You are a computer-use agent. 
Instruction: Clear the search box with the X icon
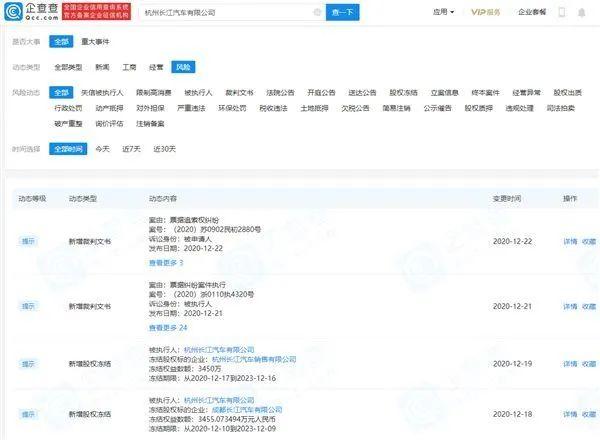pos(317,12)
